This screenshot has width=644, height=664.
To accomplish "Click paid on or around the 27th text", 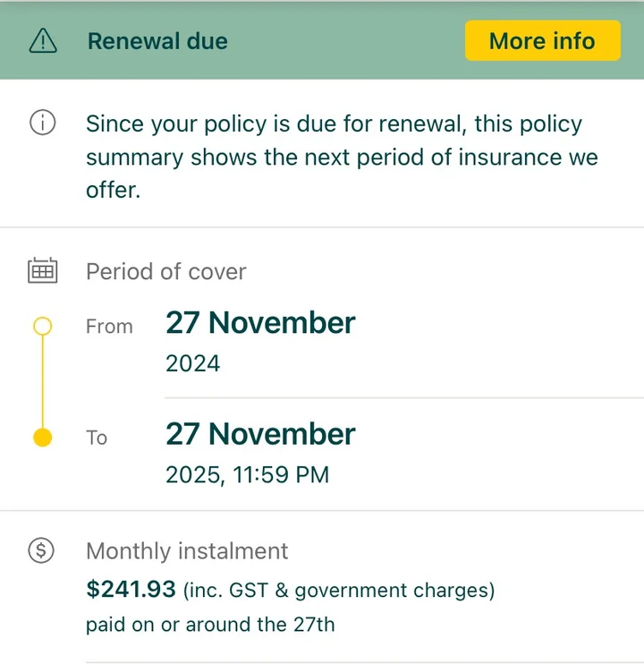I will [x=210, y=625].
